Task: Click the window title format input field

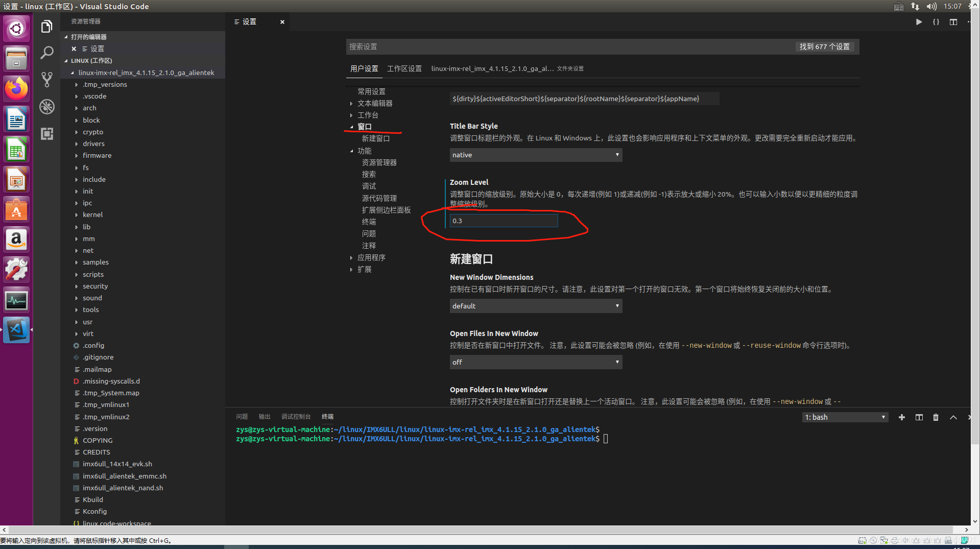Action: (x=584, y=99)
